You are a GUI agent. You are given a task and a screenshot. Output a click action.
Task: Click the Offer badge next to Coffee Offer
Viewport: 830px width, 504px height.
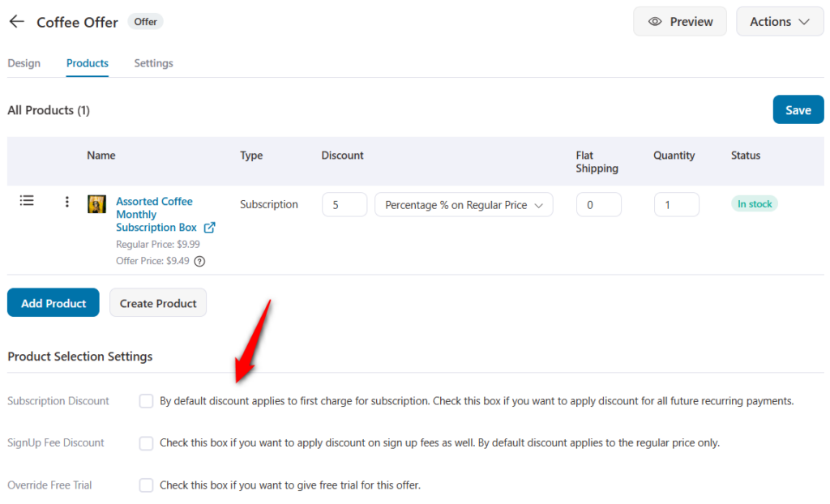[146, 22]
